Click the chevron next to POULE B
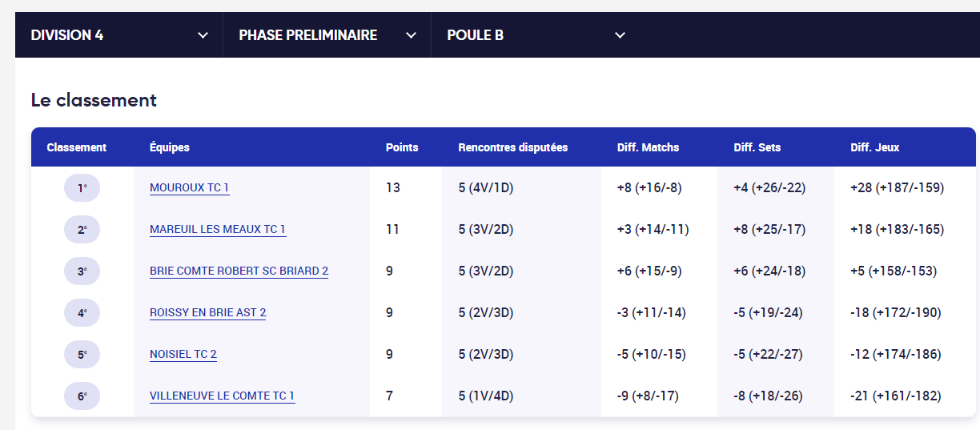This screenshot has height=430, width=980. pyautogui.click(x=620, y=35)
